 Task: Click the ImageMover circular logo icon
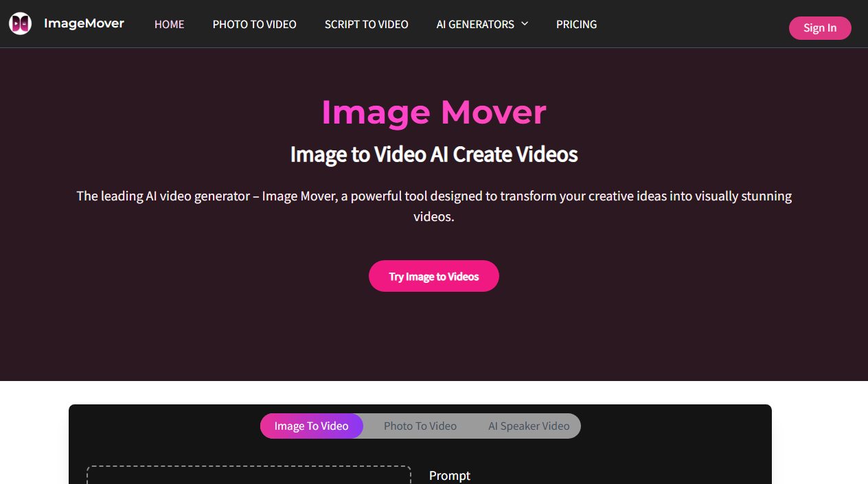click(20, 23)
